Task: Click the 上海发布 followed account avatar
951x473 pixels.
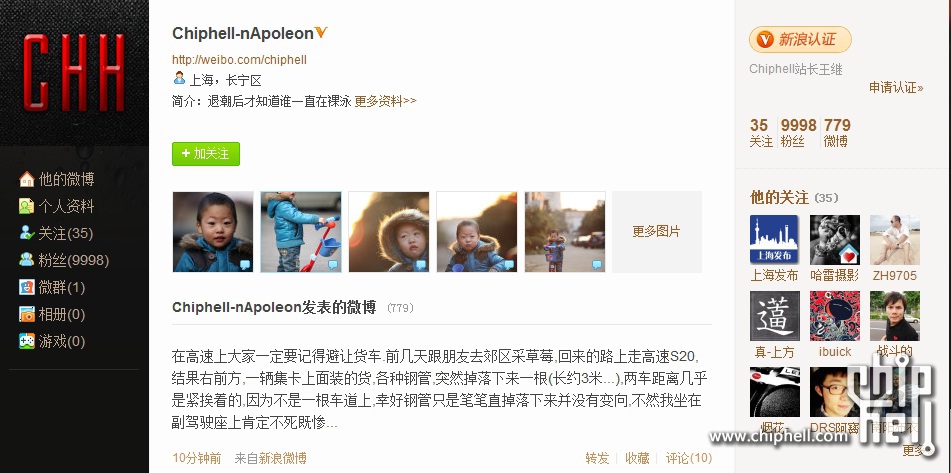Action: [774, 240]
